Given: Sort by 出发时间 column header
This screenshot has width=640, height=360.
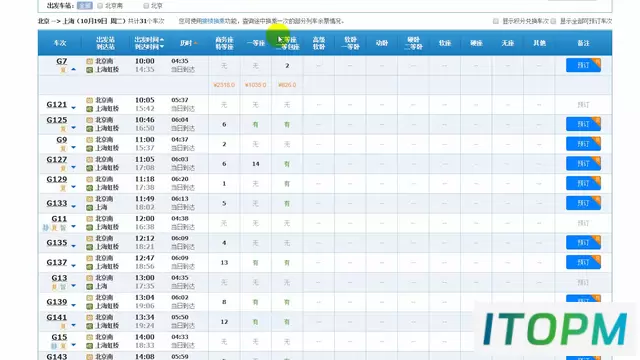Looking at the screenshot, I should point(149,40).
